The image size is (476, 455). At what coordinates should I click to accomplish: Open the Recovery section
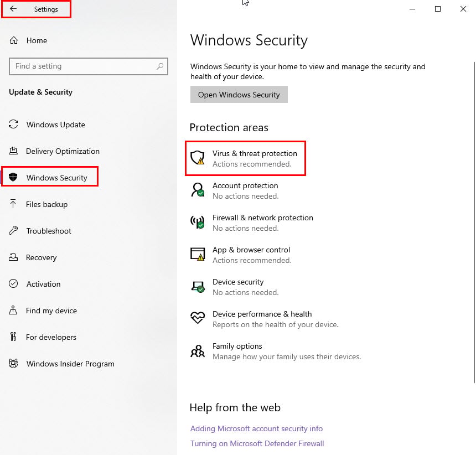click(42, 257)
